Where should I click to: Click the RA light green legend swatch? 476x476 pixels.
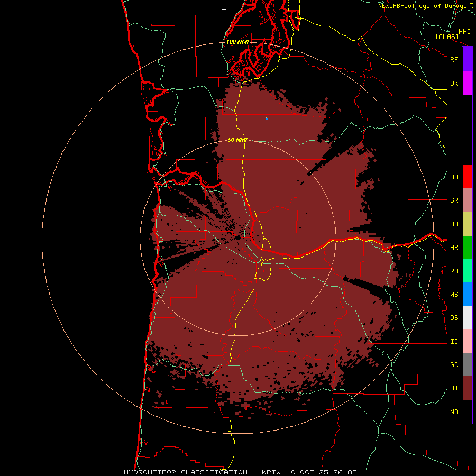click(x=467, y=271)
